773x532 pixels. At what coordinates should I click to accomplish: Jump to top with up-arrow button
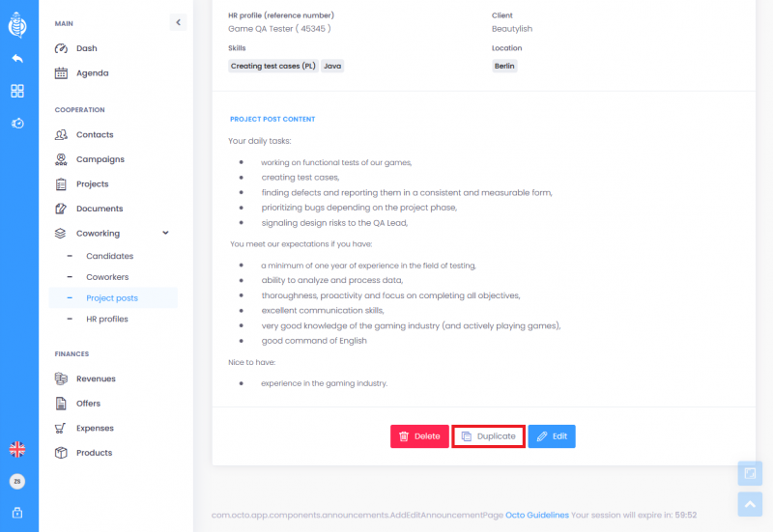(750, 504)
